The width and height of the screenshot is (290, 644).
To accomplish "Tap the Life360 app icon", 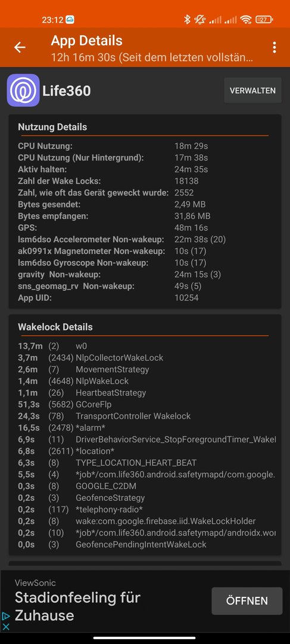I will [x=23, y=91].
